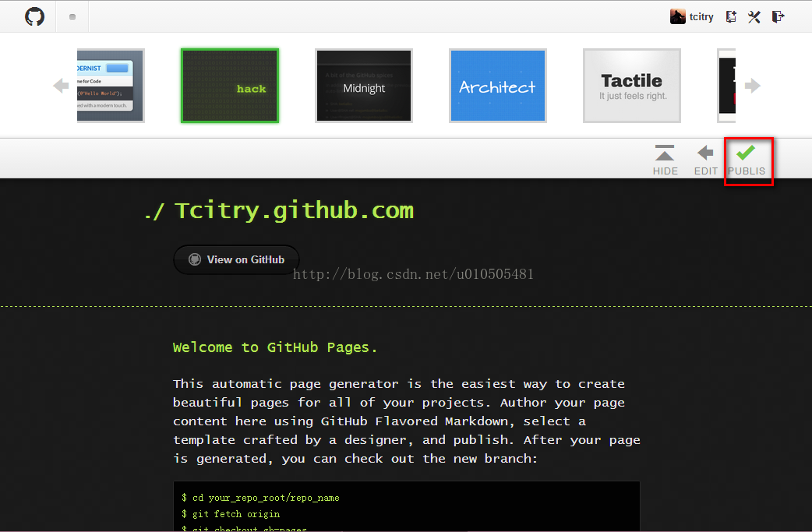The width and height of the screenshot is (812, 532).
Task: Open the create new repository icon
Action: pos(731,16)
